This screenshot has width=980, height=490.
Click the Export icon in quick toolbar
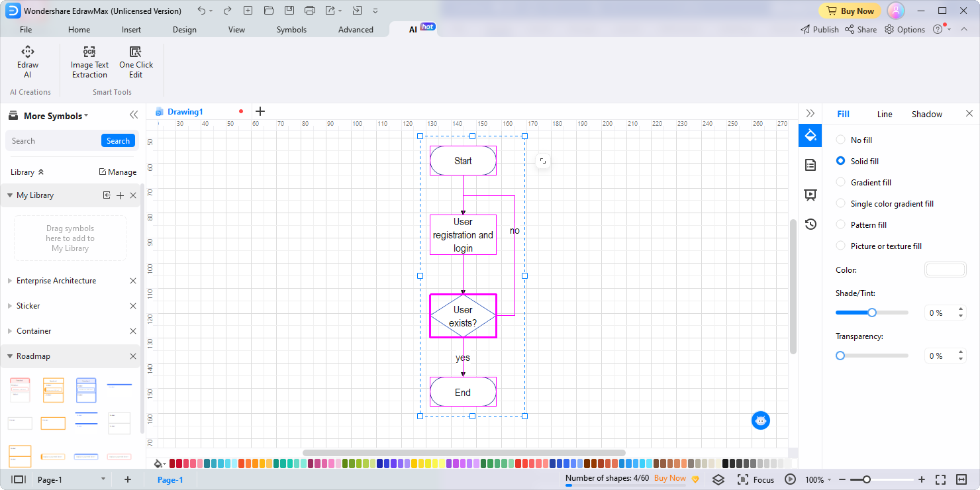330,11
